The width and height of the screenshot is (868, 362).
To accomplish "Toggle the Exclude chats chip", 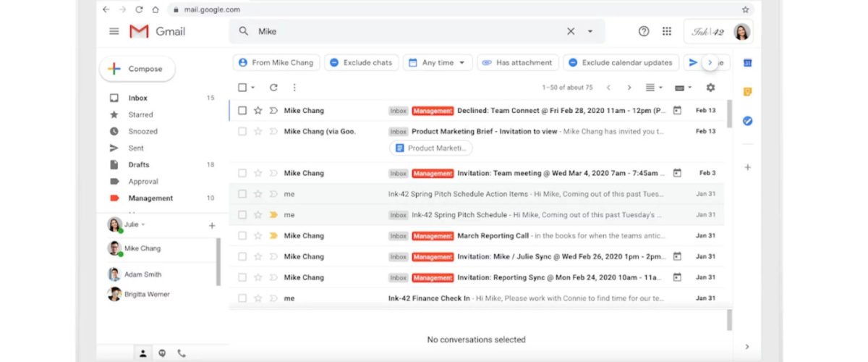I will click(x=360, y=62).
